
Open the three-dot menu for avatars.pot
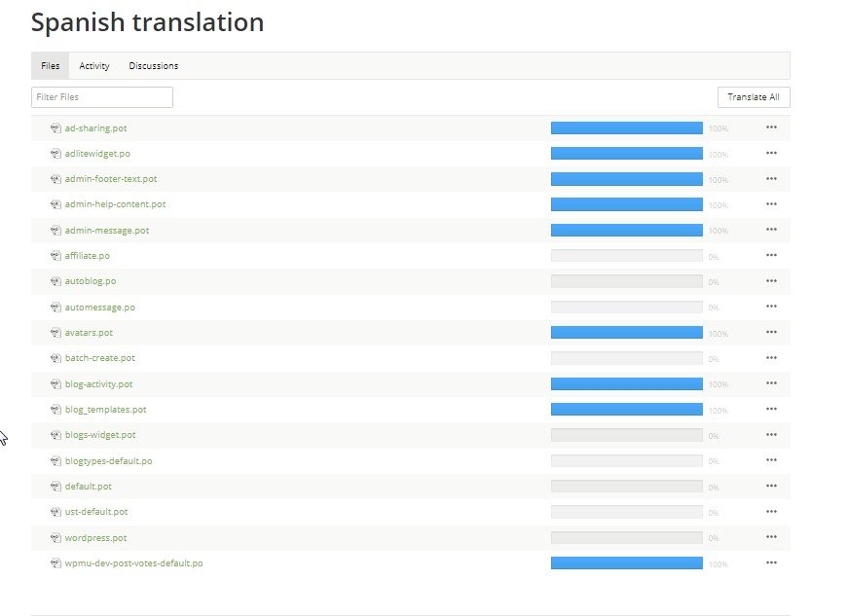(771, 332)
